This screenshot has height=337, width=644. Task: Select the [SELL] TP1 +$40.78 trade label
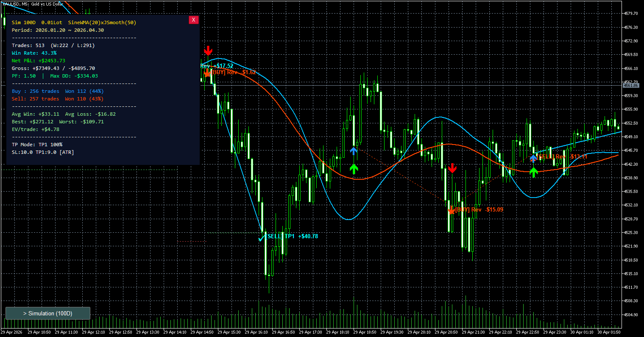click(293, 236)
